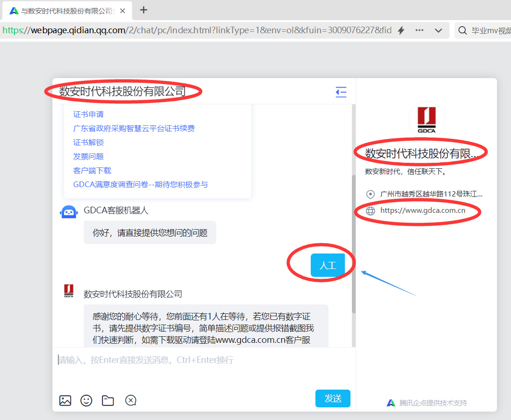
Task: Click the browser URL address field
Action: click(x=197, y=30)
